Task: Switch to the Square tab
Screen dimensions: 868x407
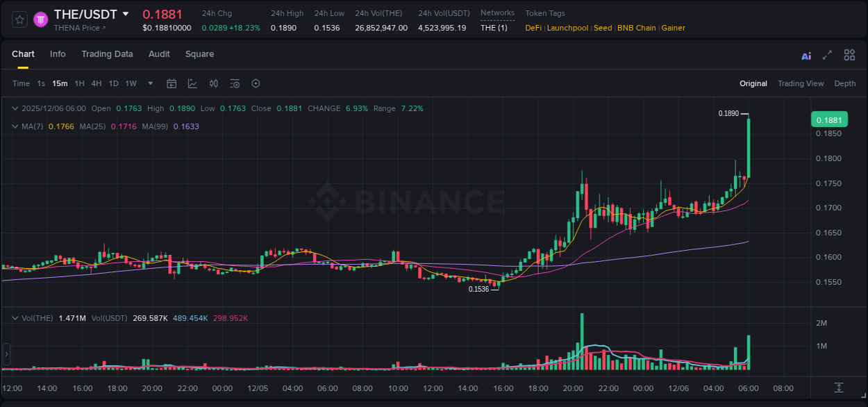Action: [x=199, y=53]
